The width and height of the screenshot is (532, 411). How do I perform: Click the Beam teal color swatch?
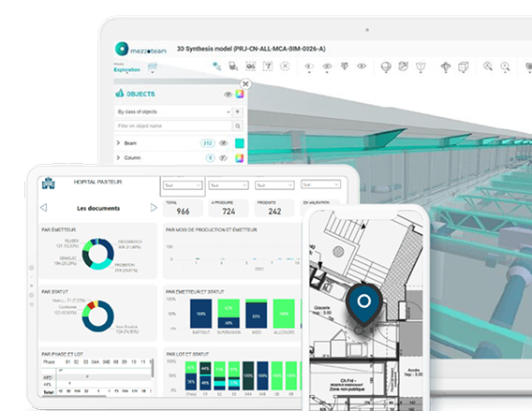[240, 143]
